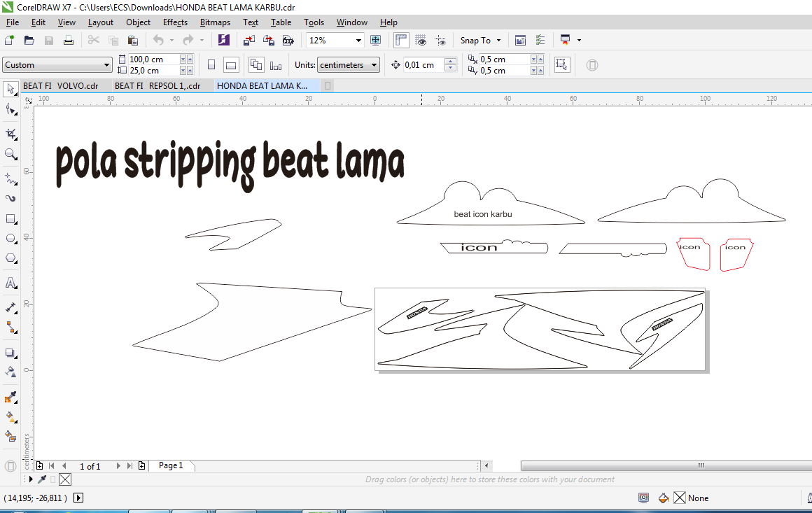Click the no-color swatch in document palette
This screenshot has width=812, height=513.
click(x=64, y=479)
